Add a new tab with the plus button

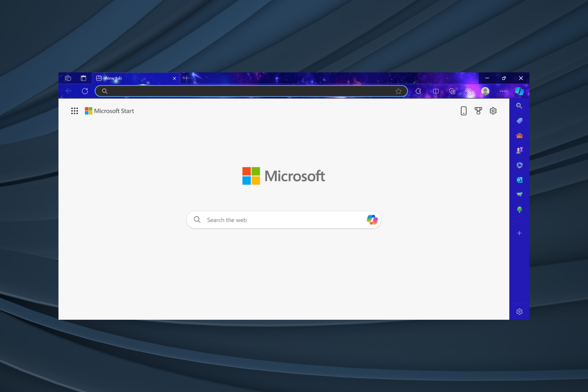coord(186,78)
